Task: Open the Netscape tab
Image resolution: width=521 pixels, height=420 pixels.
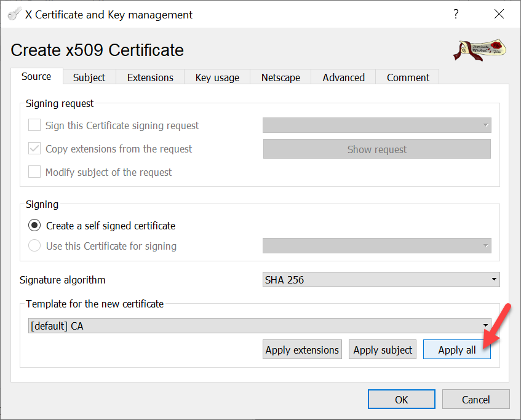Action: click(x=280, y=77)
